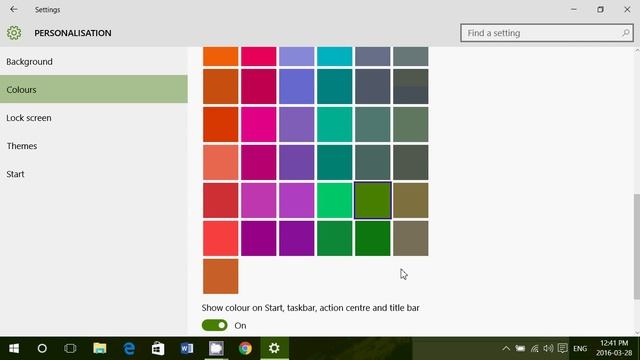Open the Personalisation gear icon
Viewport: 640px width, 360px height.
coord(14,33)
